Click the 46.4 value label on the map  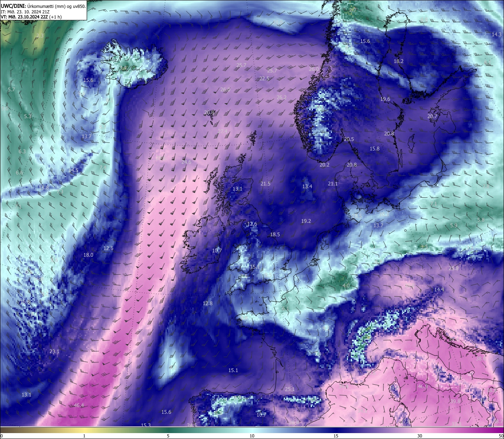(x=79, y=406)
